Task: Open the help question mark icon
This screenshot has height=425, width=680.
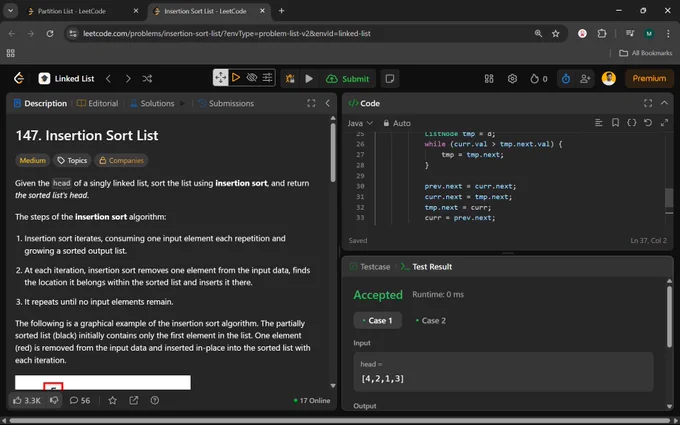Action: point(155,400)
